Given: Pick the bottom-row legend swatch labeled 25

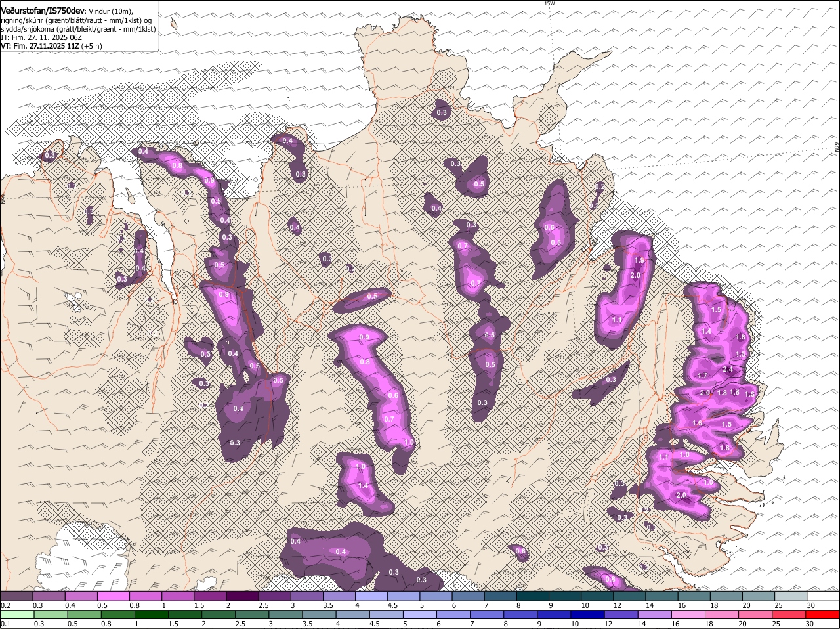Looking at the screenshot, I should (789, 615).
